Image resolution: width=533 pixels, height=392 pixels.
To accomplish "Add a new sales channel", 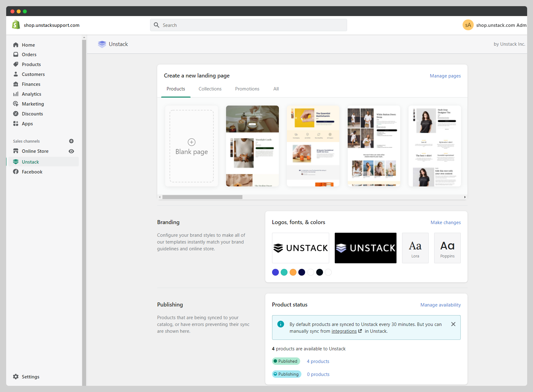I will click(71, 141).
